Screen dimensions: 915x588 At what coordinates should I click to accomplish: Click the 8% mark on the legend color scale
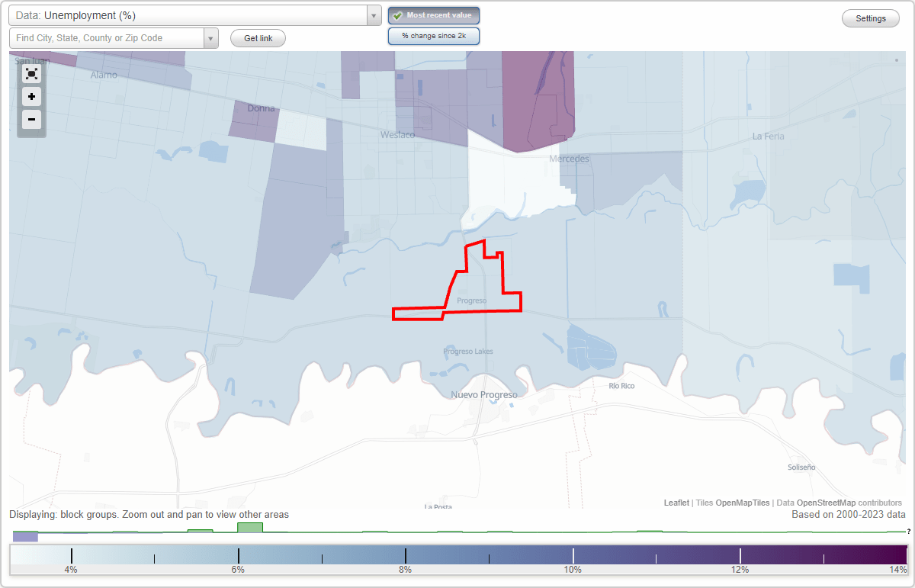(x=405, y=555)
